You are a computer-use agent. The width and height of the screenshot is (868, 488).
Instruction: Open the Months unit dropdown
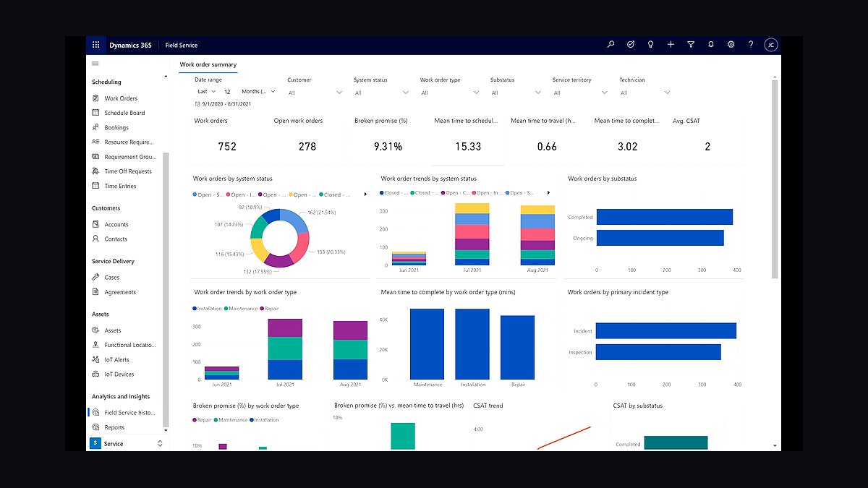pyautogui.click(x=259, y=92)
